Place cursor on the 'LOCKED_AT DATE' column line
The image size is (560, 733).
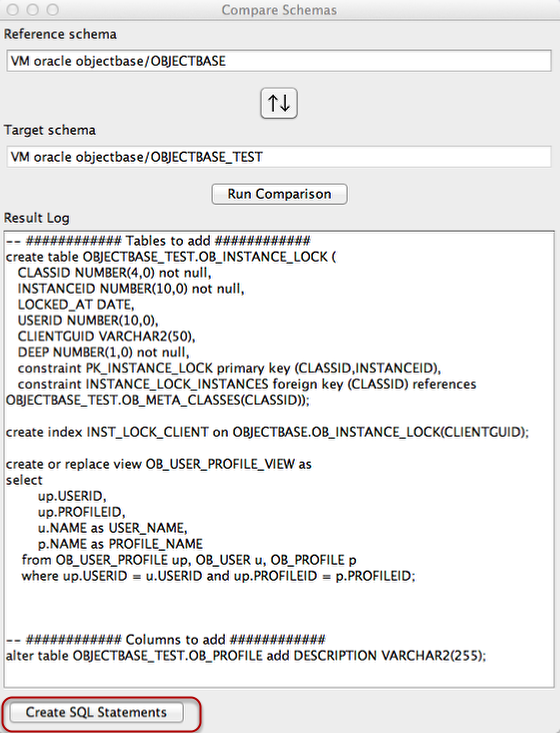76,304
